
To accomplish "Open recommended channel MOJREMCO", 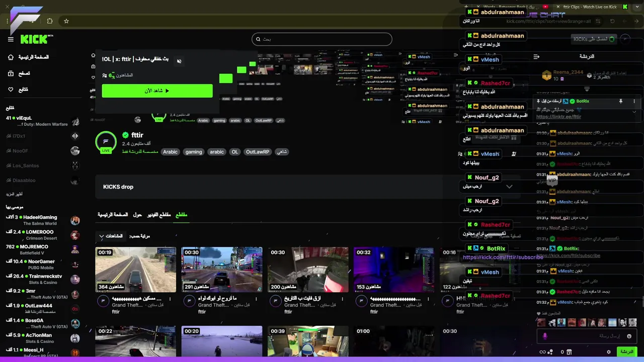I will pyautogui.click(x=43, y=249).
